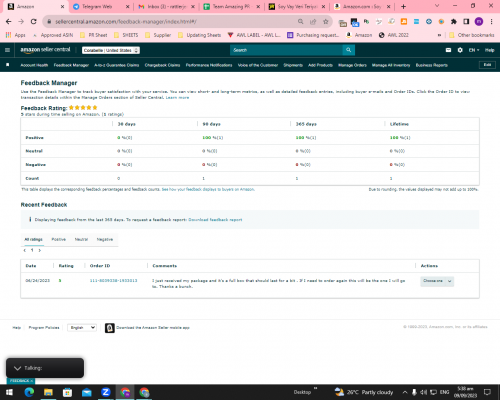This screenshot has width=500, height=400.
Task: Click the share icon in address bar
Action: point(313,22)
